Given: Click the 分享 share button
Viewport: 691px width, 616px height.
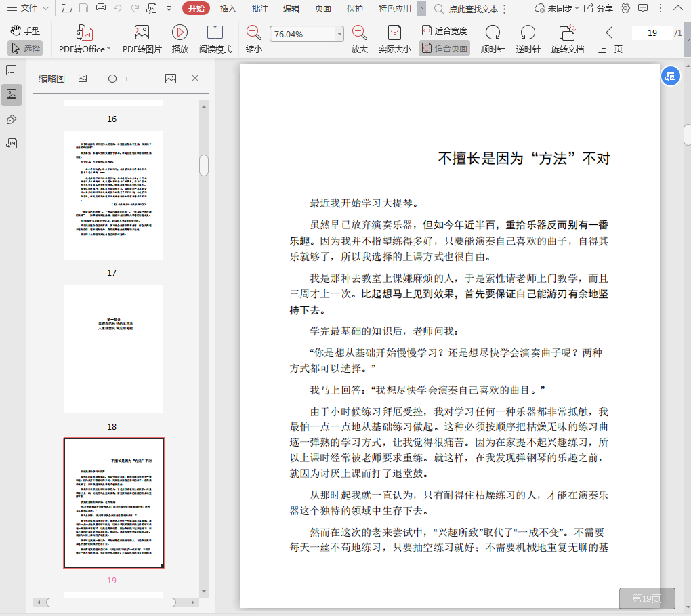Looking at the screenshot, I should (x=598, y=9).
